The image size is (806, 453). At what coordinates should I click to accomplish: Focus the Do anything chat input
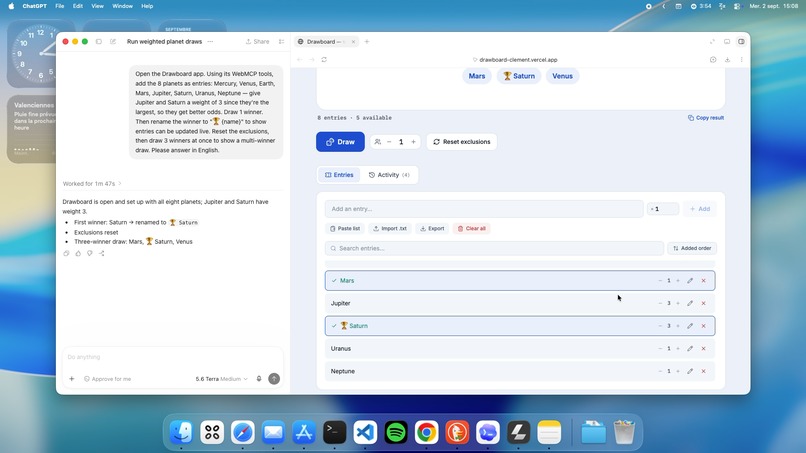tap(172, 357)
